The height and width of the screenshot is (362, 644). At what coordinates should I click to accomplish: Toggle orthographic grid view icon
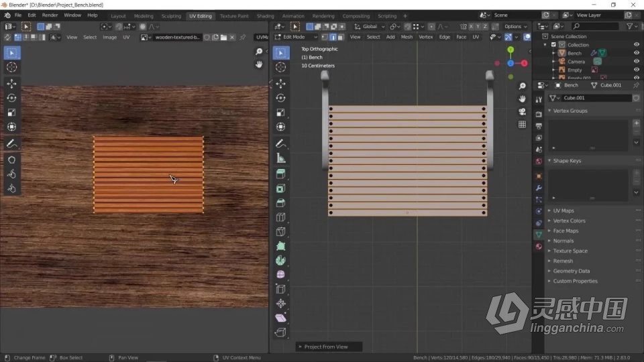(522, 124)
